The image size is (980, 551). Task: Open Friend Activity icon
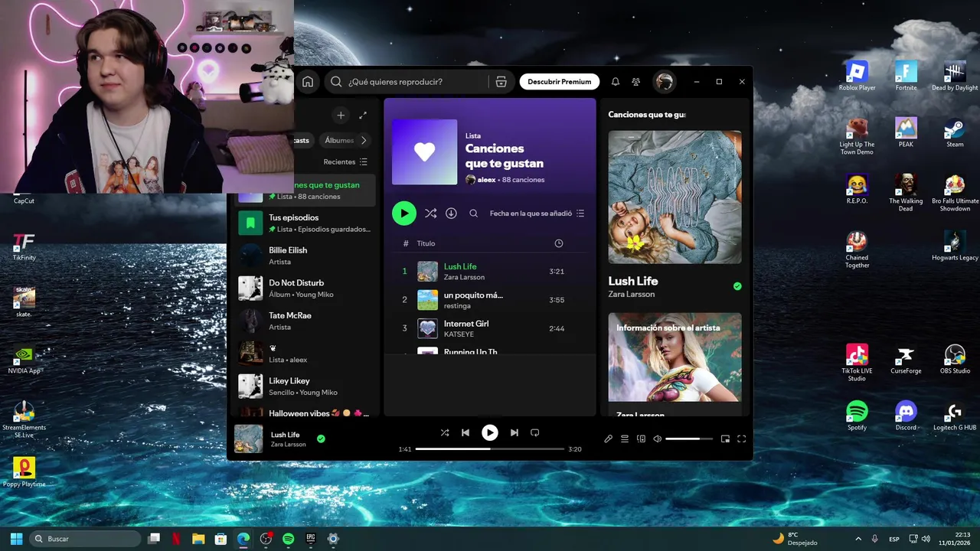coord(635,82)
